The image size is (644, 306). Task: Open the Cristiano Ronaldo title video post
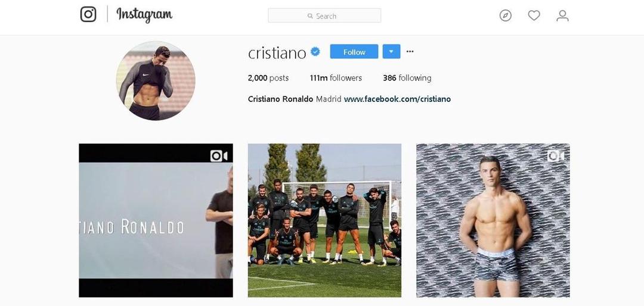(156, 220)
